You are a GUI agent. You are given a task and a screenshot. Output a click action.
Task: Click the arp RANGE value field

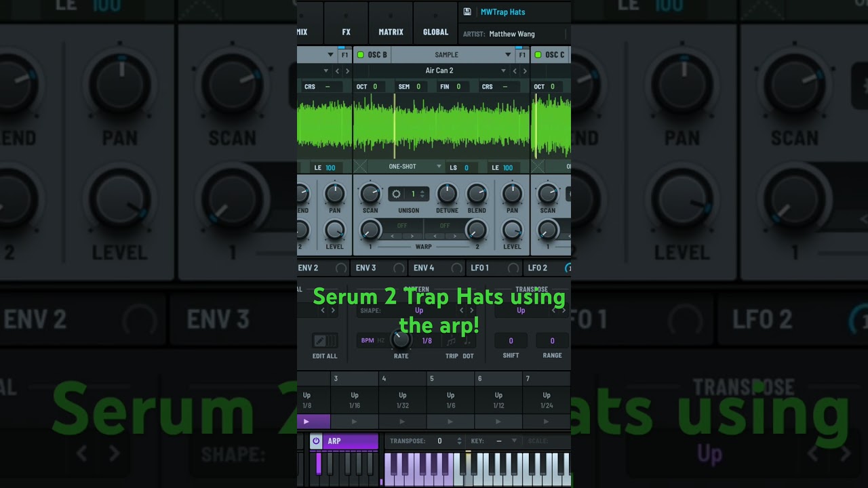552,341
